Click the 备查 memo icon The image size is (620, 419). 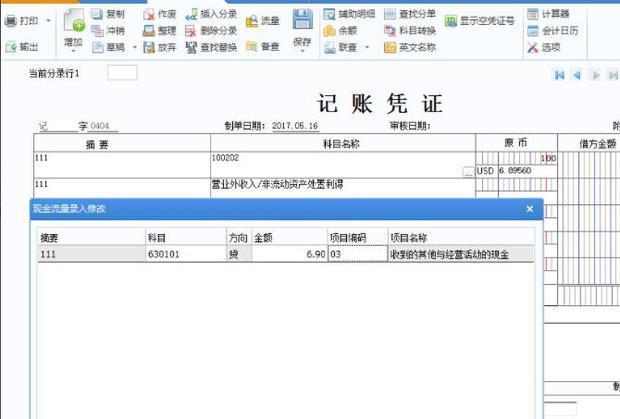click(252, 46)
